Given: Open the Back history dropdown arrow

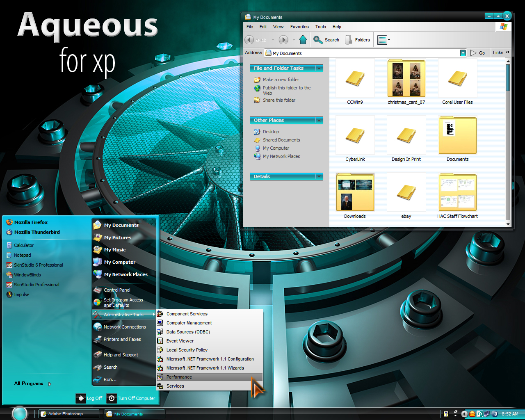Looking at the screenshot, I should [x=273, y=40].
